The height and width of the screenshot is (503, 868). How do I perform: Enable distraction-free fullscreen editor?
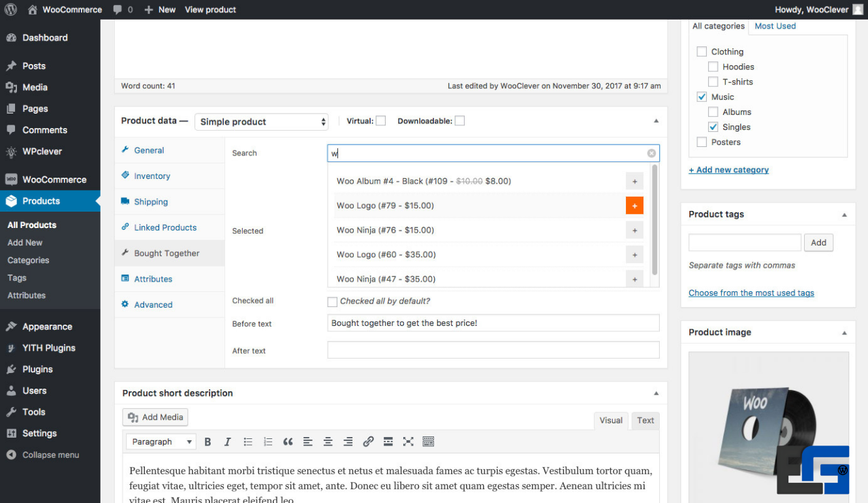pyautogui.click(x=409, y=442)
